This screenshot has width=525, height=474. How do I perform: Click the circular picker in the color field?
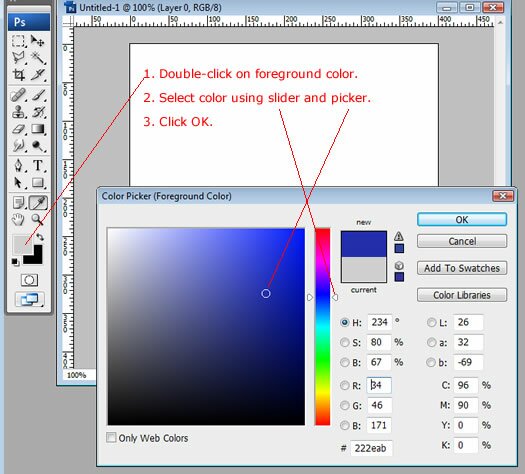(x=266, y=294)
